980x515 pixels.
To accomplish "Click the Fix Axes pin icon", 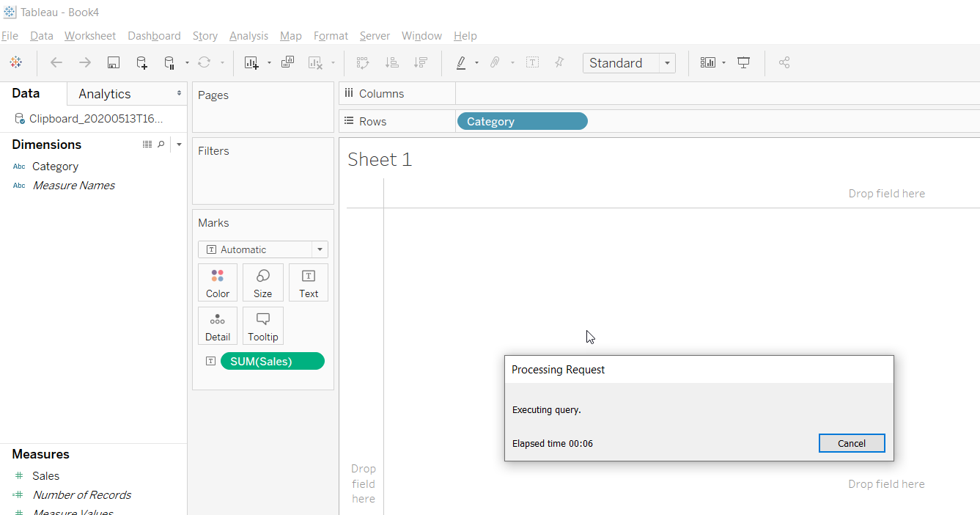I will [560, 63].
